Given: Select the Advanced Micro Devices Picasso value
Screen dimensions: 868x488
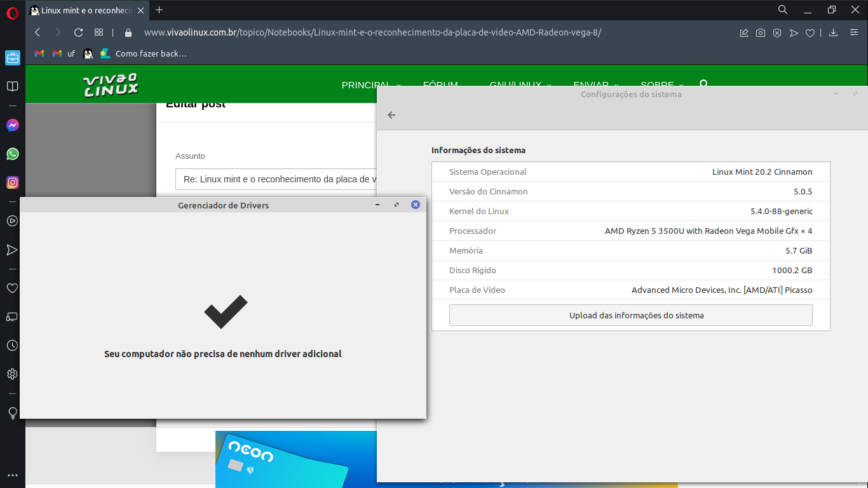Looking at the screenshot, I should pyautogui.click(x=722, y=290).
